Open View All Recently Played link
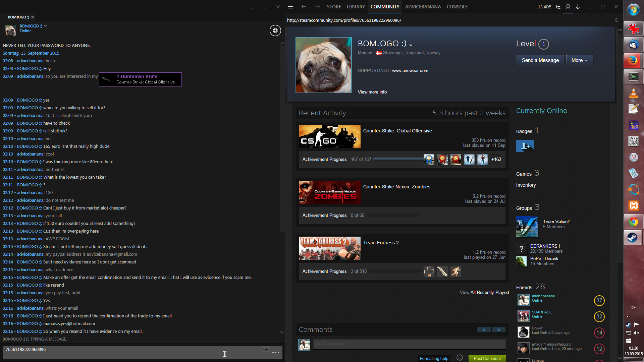The image size is (644, 362). [x=484, y=292]
